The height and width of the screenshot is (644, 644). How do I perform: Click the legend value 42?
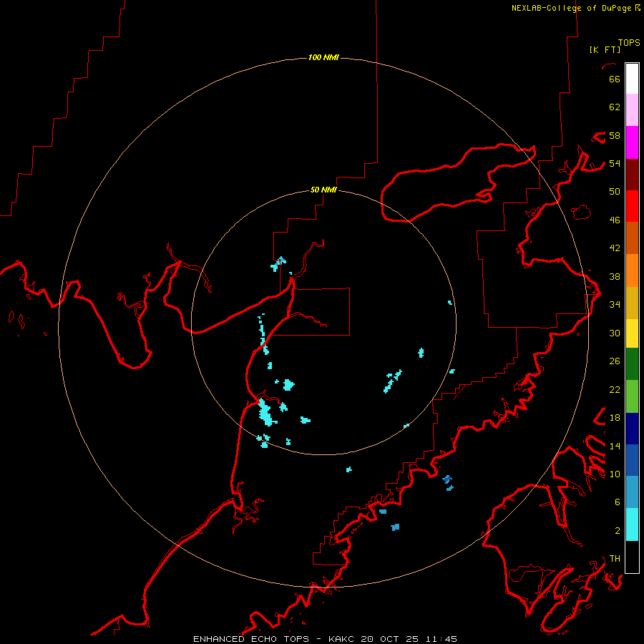615,248
